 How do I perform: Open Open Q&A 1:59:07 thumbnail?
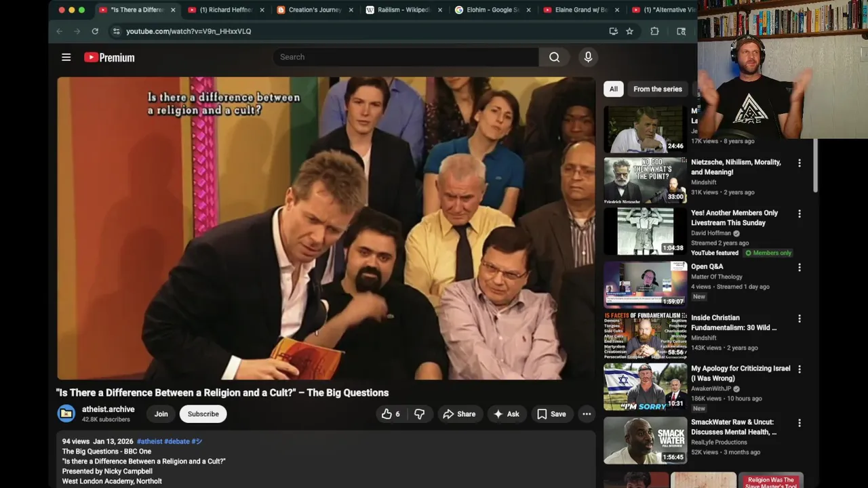[645, 285]
